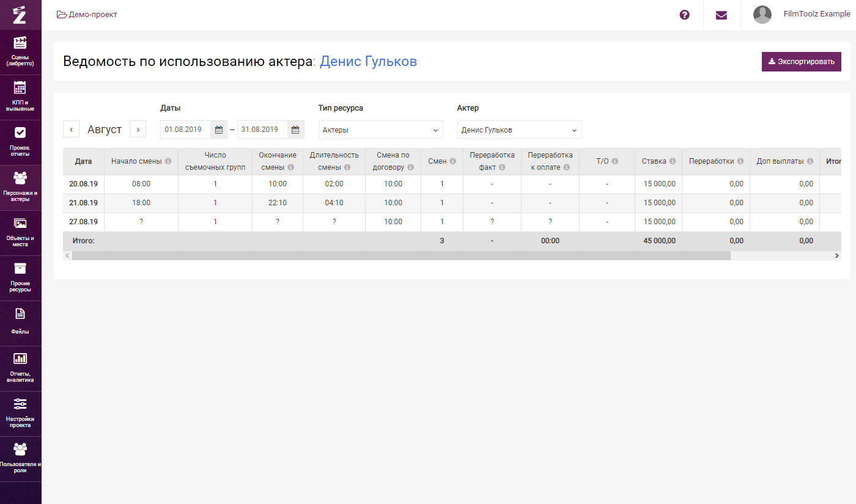The width and height of the screenshot is (856, 504).
Task: Click the 02:00 shift duration cell
Action: click(334, 184)
